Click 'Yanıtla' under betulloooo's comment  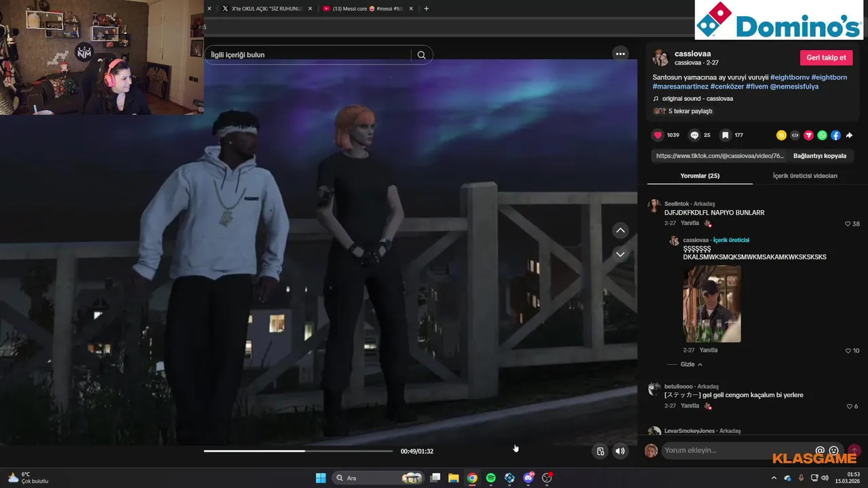(690, 405)
